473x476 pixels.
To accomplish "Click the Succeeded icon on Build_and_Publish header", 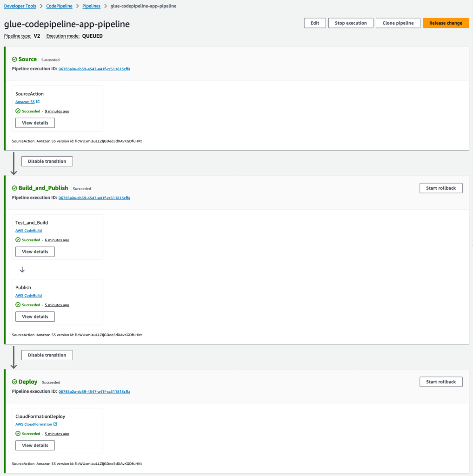I will pos(14,188).
